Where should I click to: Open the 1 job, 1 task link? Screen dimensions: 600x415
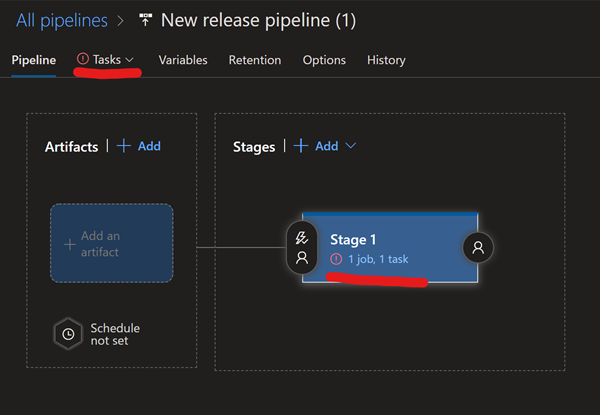click(378, 259)
